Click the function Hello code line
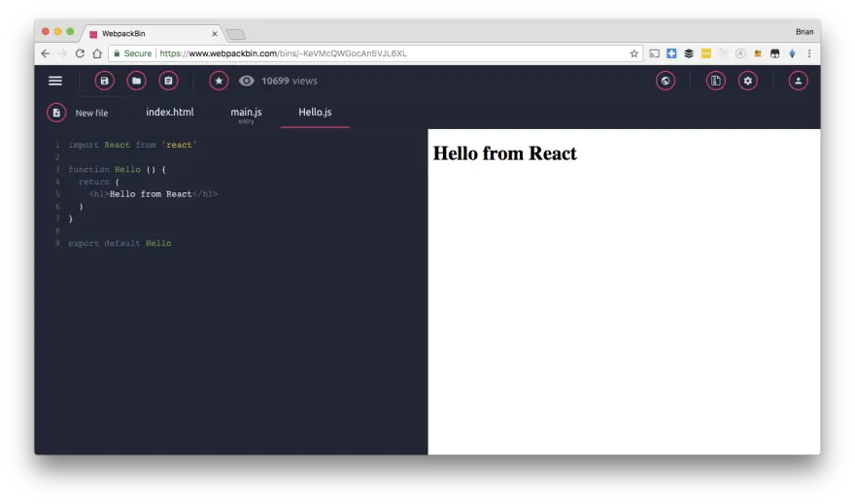The image size is (855, 504). 118,169
